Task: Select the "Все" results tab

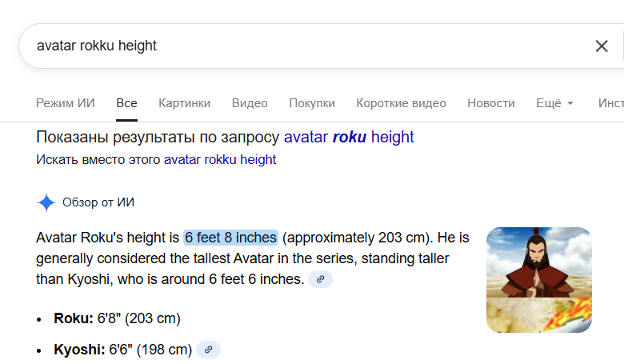Action: [x=126, y=103]
